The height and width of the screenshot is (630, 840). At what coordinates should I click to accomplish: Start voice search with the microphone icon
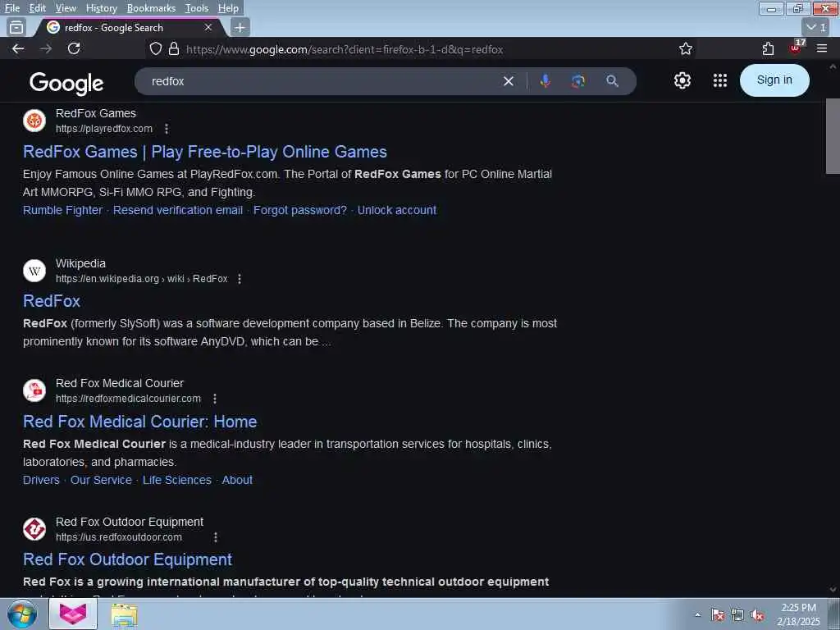point(546,81)
